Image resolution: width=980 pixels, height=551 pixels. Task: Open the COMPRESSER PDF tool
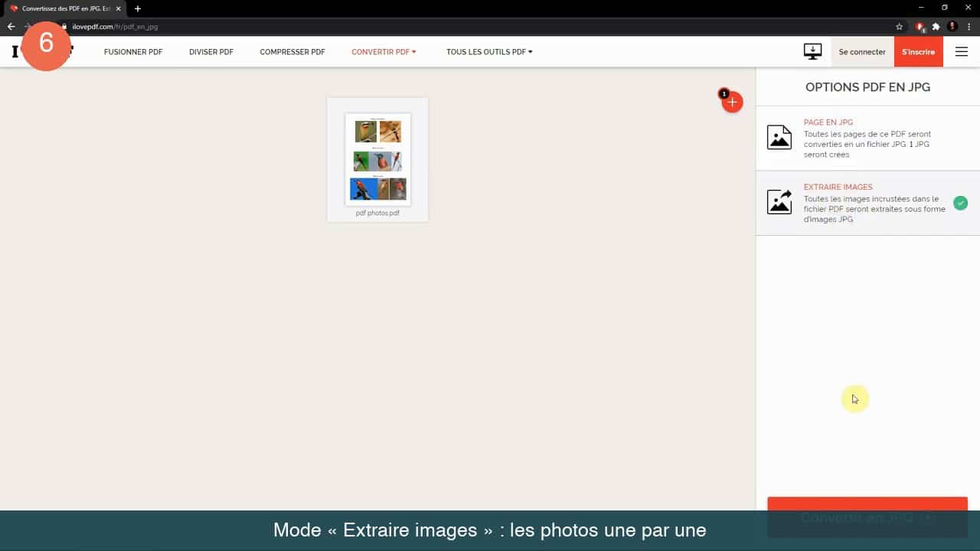[x=292, y=52]
